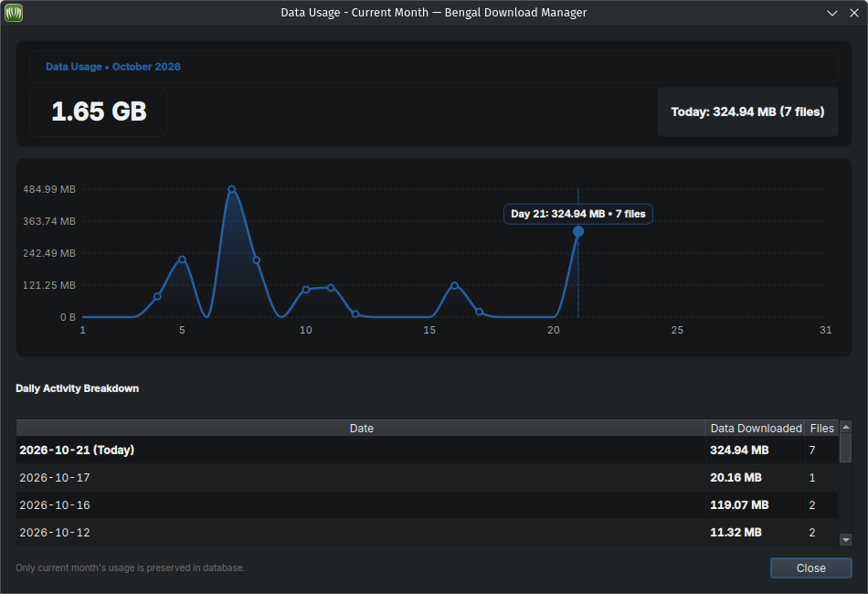Click the chart data point at day 4
Viewport: 868px width, 594px height.
[157, 297]
